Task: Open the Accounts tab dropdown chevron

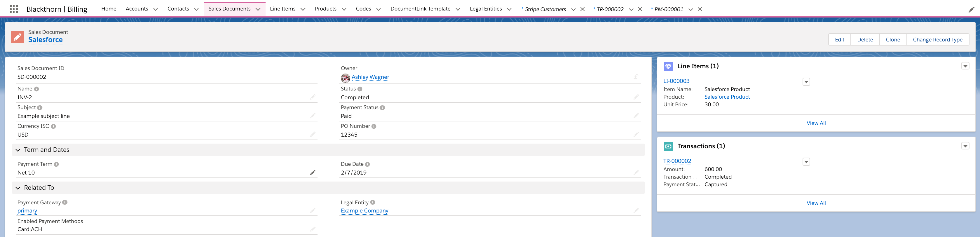Action: (x=156, y=10)
